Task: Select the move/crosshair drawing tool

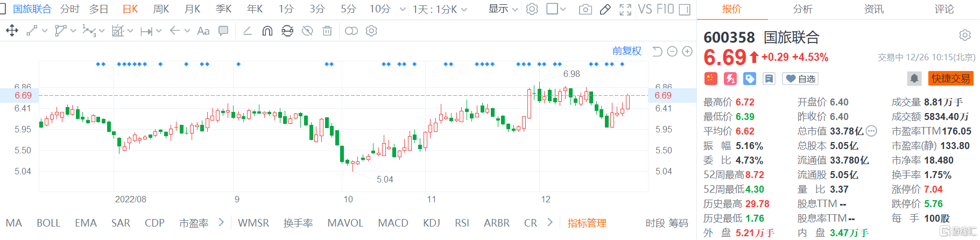Action: point(12,31)
